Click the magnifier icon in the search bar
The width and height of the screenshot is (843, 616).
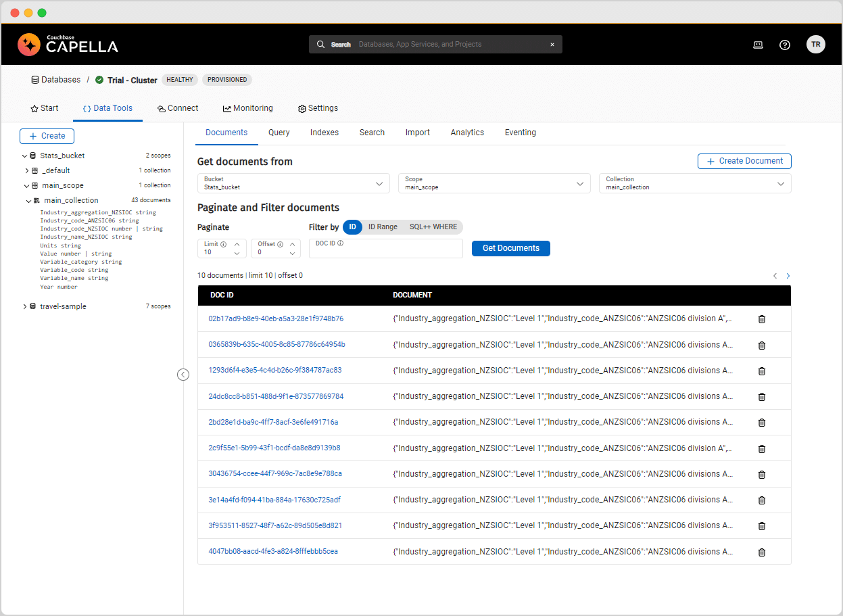click(320, 44)
